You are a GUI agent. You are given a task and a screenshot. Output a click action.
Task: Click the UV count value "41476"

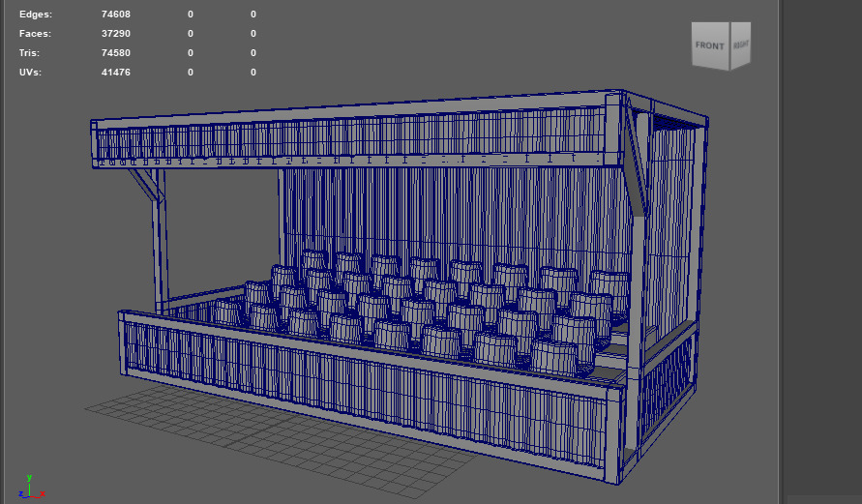(x=116, y=72)
